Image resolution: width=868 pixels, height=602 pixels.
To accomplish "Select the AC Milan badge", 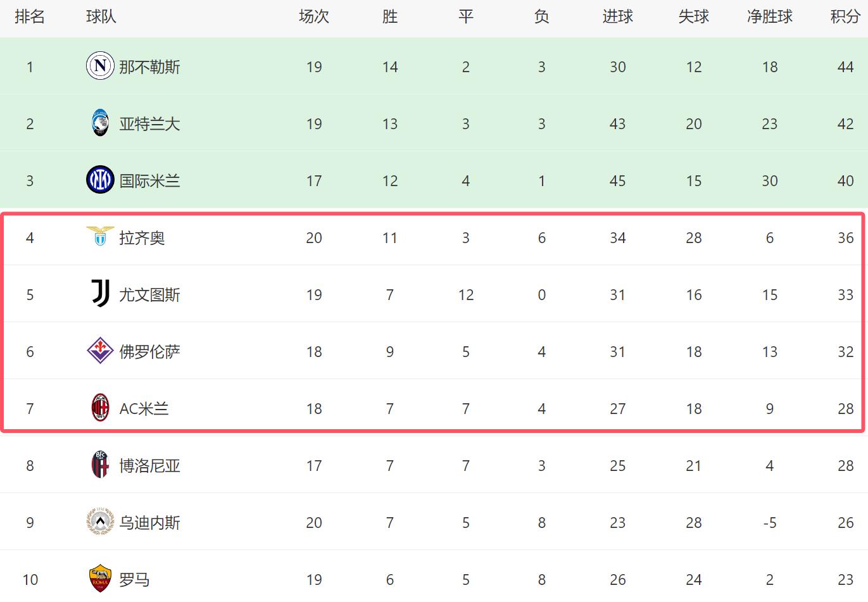I will point(100,408).
